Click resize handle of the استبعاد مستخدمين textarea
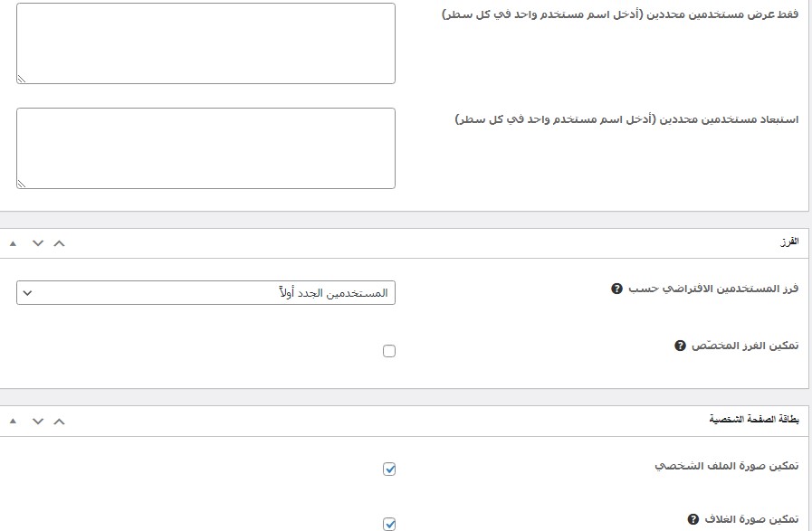Image resolution: width=812 pixels, height=531 pixels. click(22, 183)
